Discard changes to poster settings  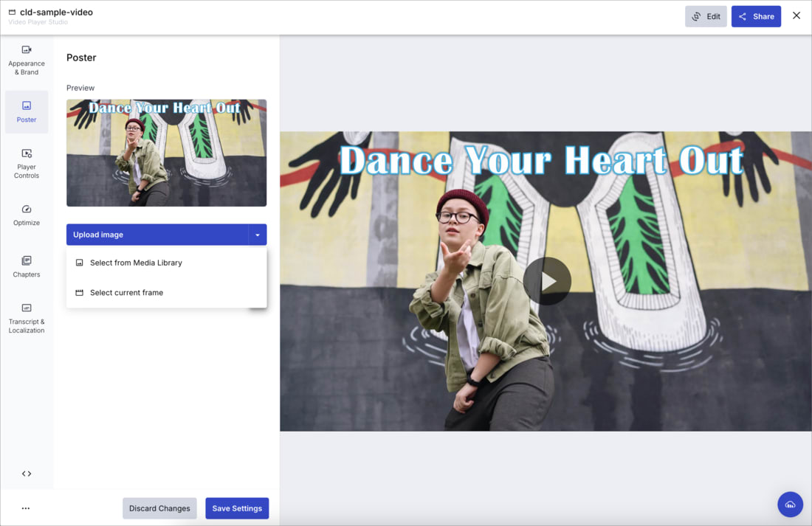159,508
